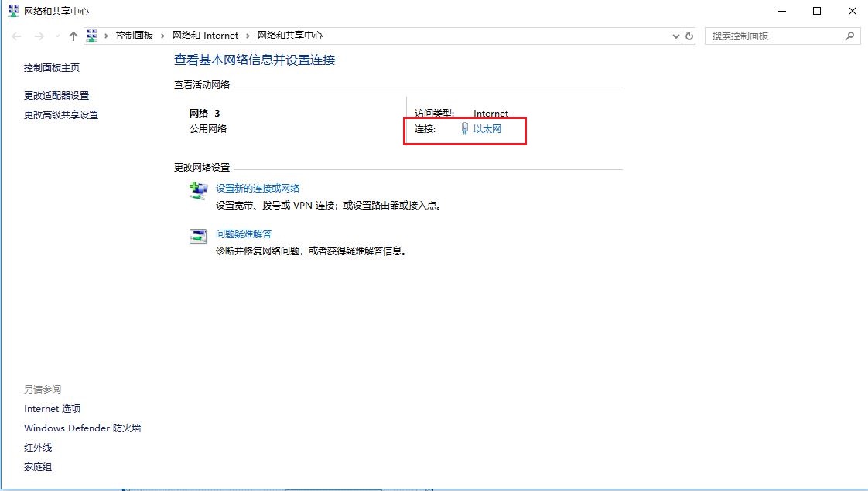Screen dimensions: 868x491
Task: Refresh the Network and Sharing Center page
Action: pyautogui.click(x=689, y=36)
